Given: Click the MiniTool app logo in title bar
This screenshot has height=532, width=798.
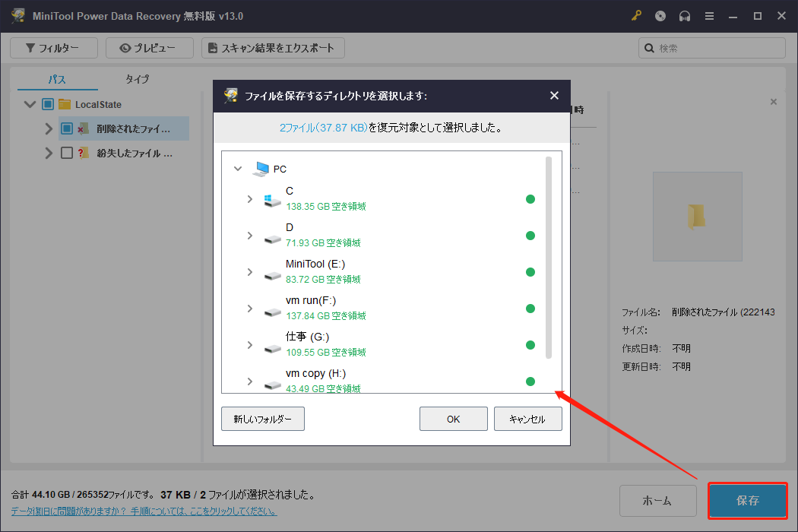Looking at the screenshot, I should pyautogui.click(x=18, y=16).
